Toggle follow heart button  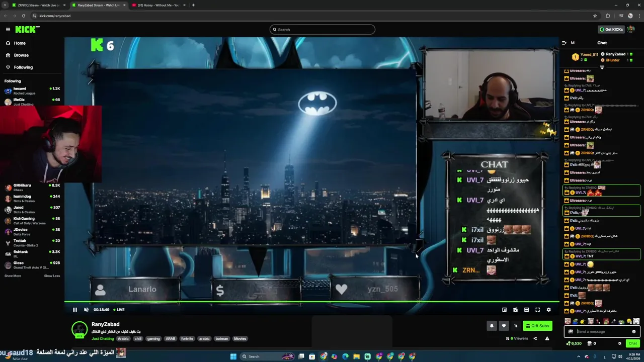pos(504,326)
